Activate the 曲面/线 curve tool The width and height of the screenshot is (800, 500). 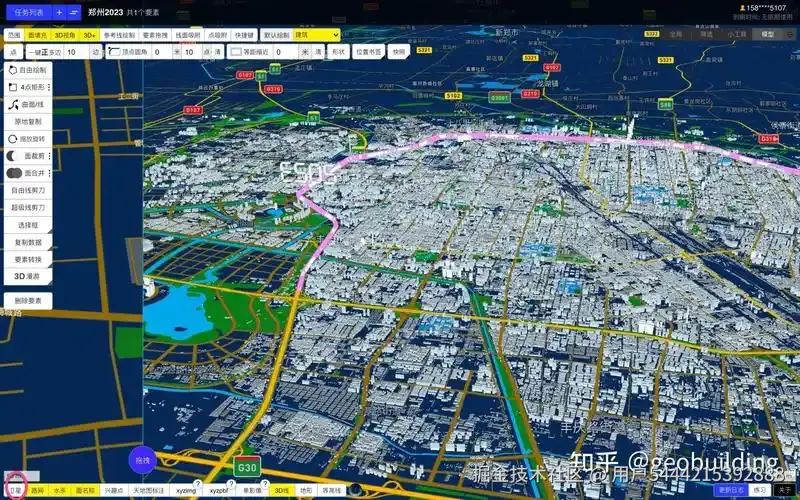[x=26, y=105]
